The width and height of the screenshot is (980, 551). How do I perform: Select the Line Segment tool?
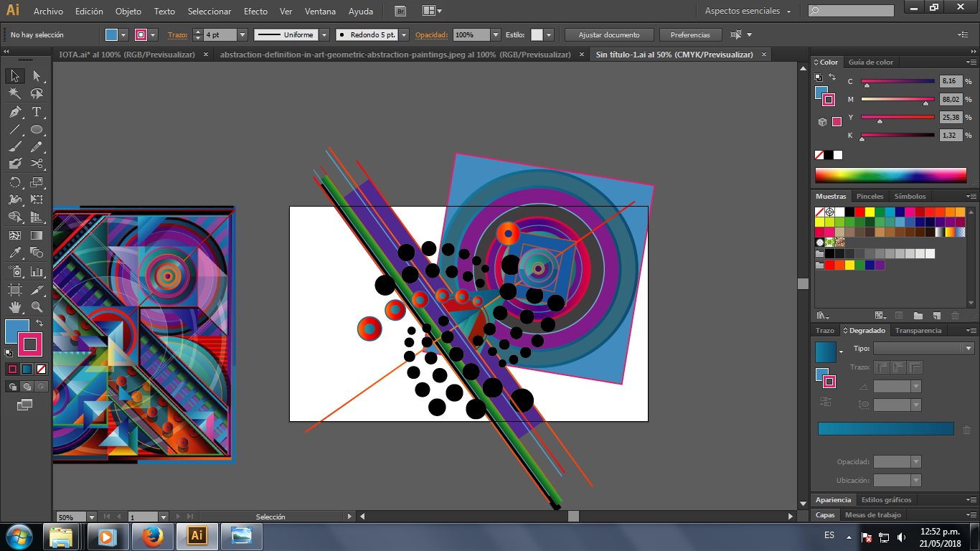click(x=15, y=130)
